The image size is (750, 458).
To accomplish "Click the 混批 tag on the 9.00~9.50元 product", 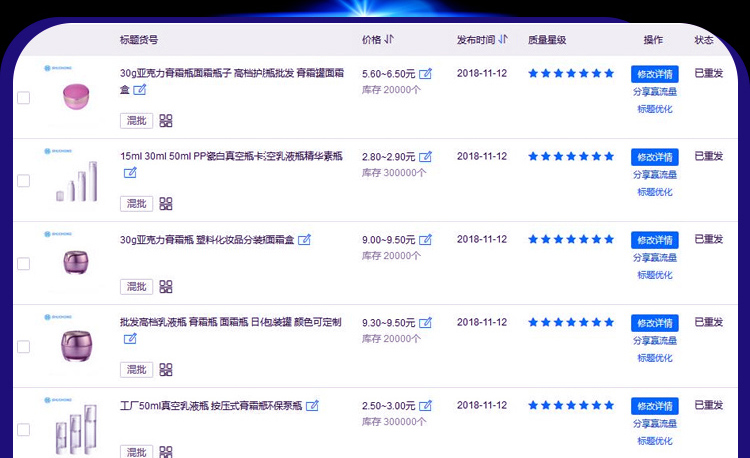I will pyautogui.click(x=137, y=287).
